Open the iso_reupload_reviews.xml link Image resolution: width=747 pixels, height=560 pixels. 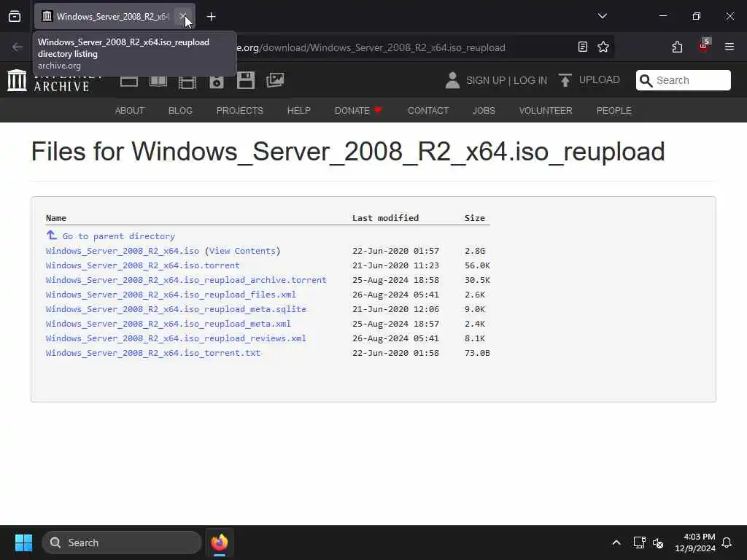click(x=176, y=338)
